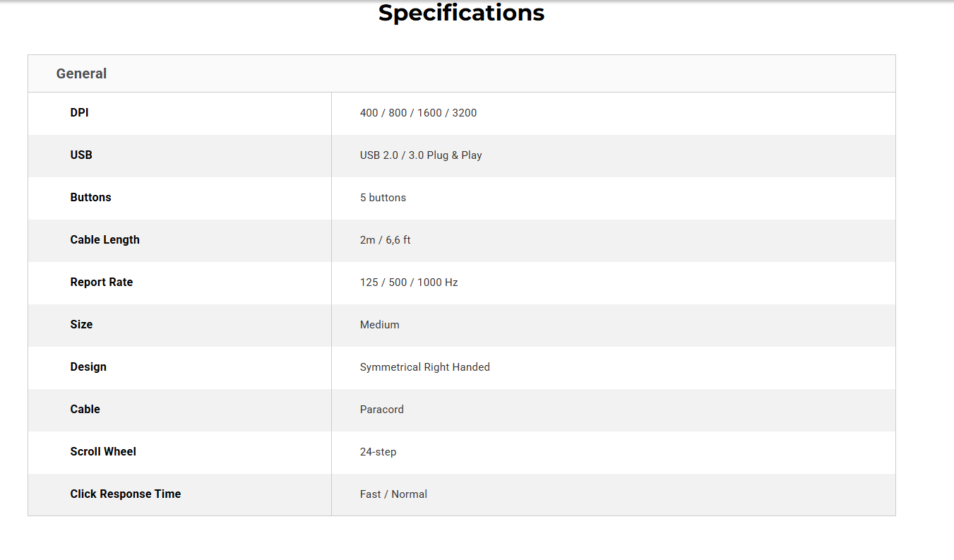
Task: Click the 2m / 6,6 ft value
Action: click(385, 240)
